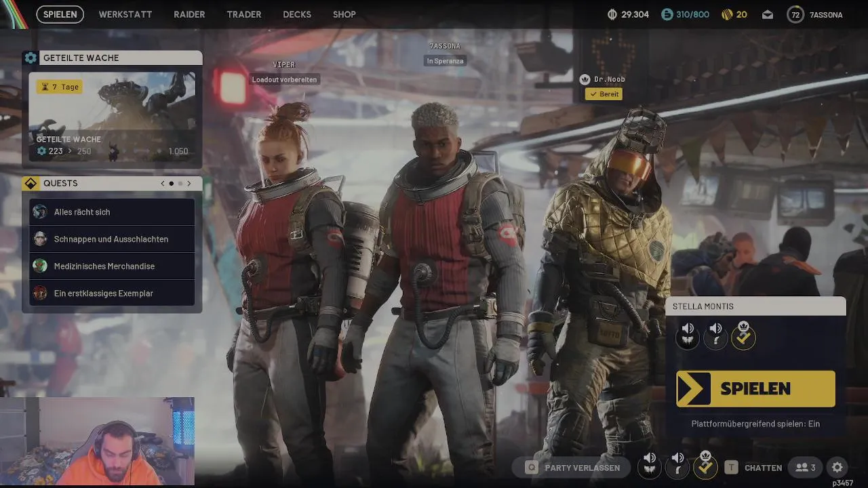
Task: Open the Geteilte Wache event thumbnail
Action: (x=112, y=117)
